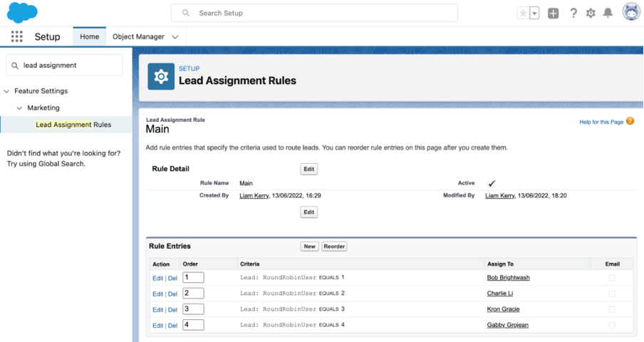
Task: Delete the rule entry for Kron Gracie
Action: click(172, 310)
